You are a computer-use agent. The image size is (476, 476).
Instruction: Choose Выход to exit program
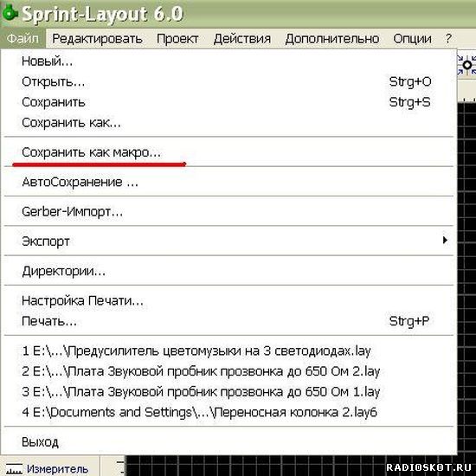pos(228,442)
